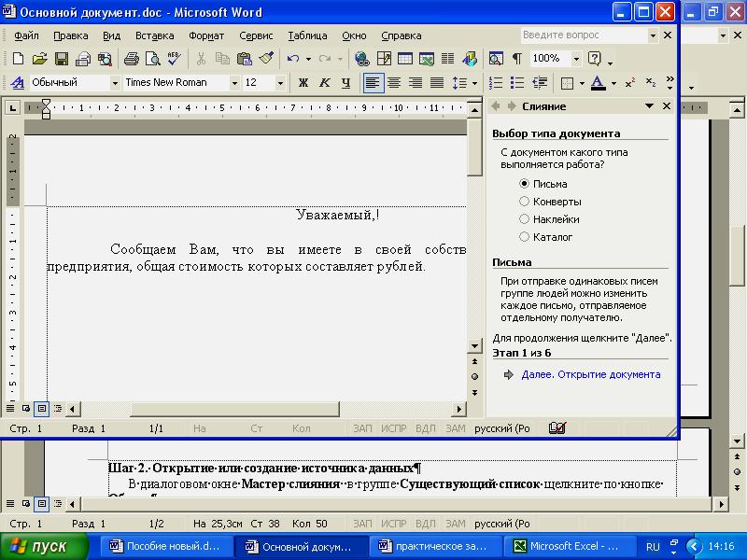Viewport: 747px width, 560px height.
Task: Open the Вставка menu
Action: coord(154,35)
